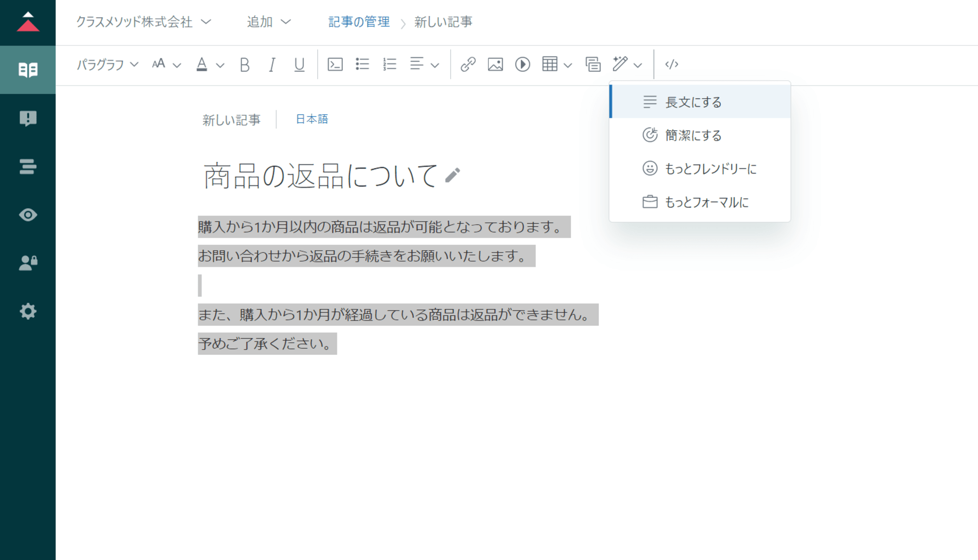Expand the font size dropdown arrow
This screenshot has width=978, height=560.
click(177, 65)
